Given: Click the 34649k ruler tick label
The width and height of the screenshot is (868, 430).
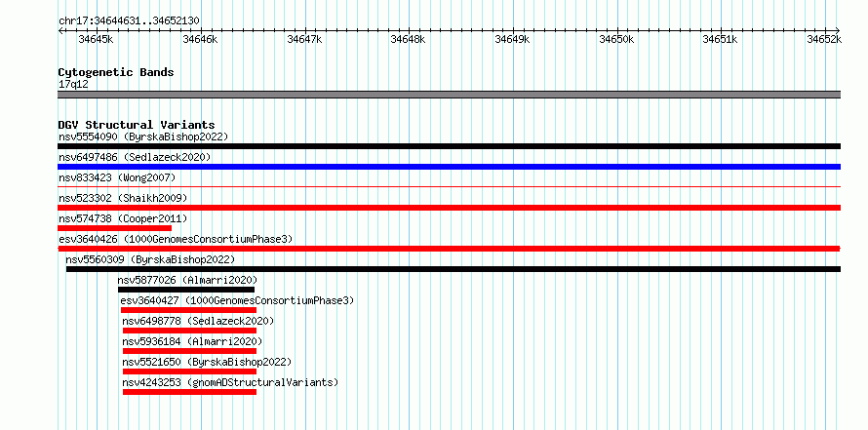Looking at the screenshot, I should tap(512, 39).
